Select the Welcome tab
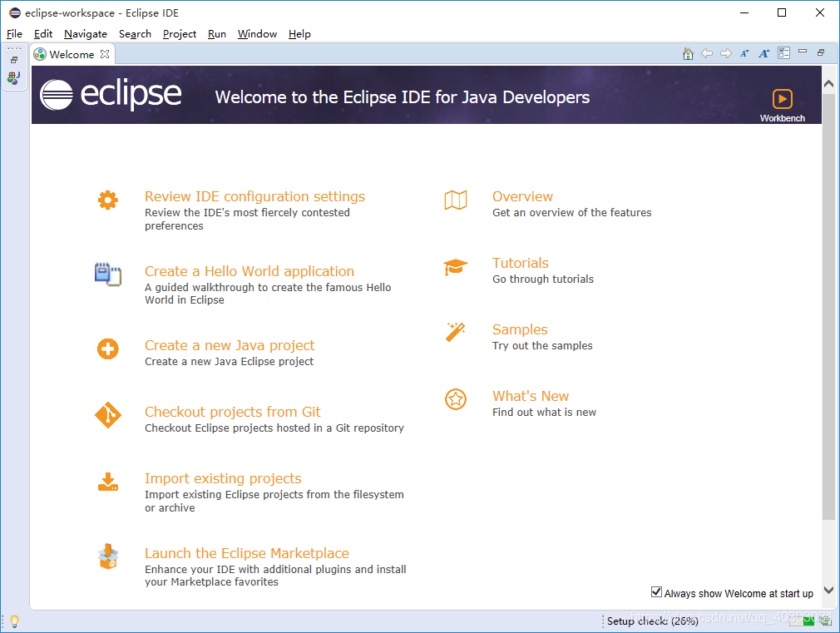 point(72,54)
